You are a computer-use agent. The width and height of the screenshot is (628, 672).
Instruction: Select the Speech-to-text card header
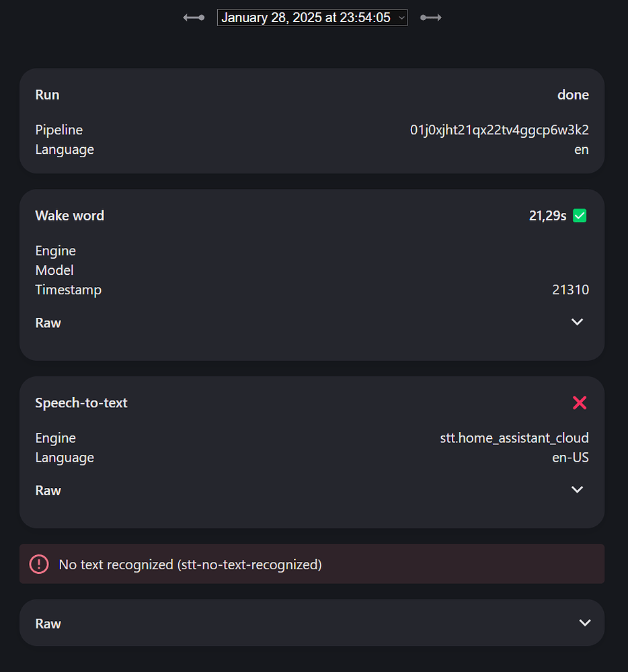tap(81, 403)
